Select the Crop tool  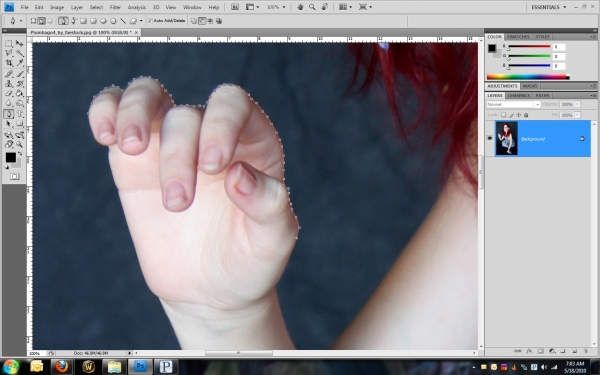coord(9,63)
